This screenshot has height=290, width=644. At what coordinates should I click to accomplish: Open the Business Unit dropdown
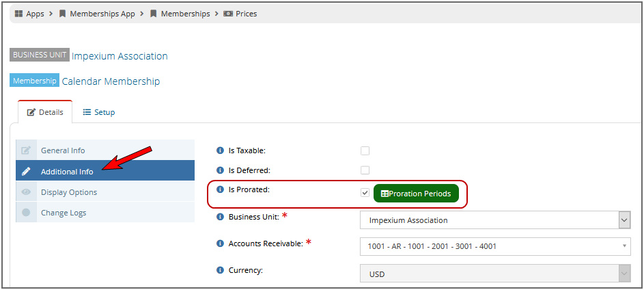click(x=495, y=220)
